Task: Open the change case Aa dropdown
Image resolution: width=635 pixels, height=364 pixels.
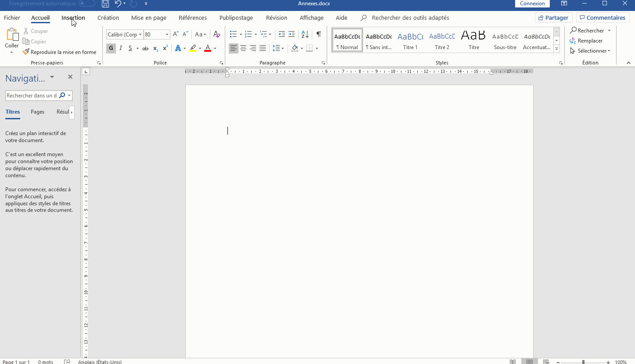Action: (200, 34)
